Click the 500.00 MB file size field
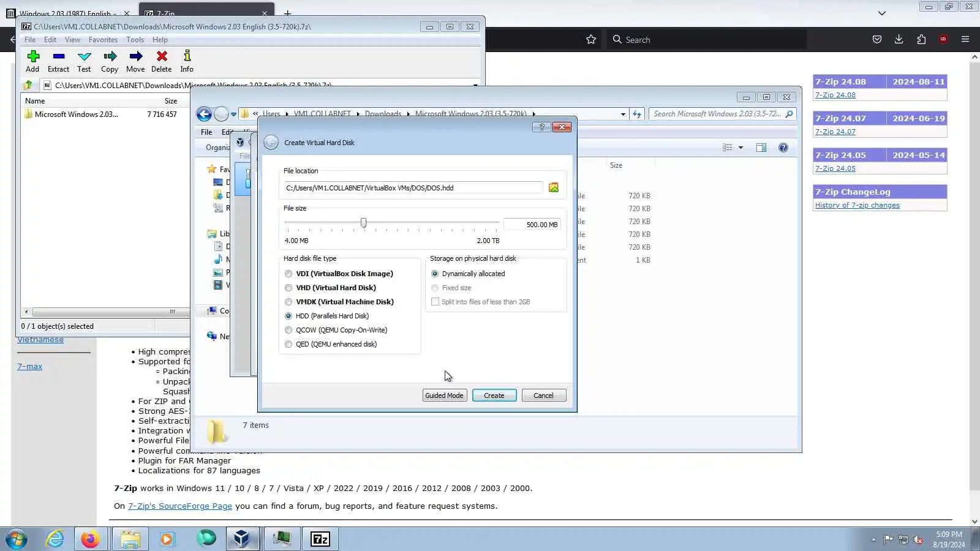980x551 pixels. coord(532,225)
